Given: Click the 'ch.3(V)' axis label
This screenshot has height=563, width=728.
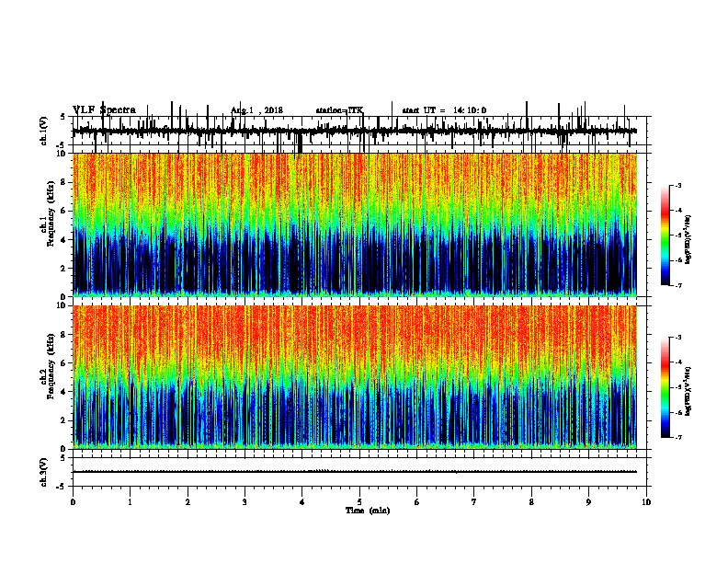Looking at the screenshot, I should pos(44,472).
